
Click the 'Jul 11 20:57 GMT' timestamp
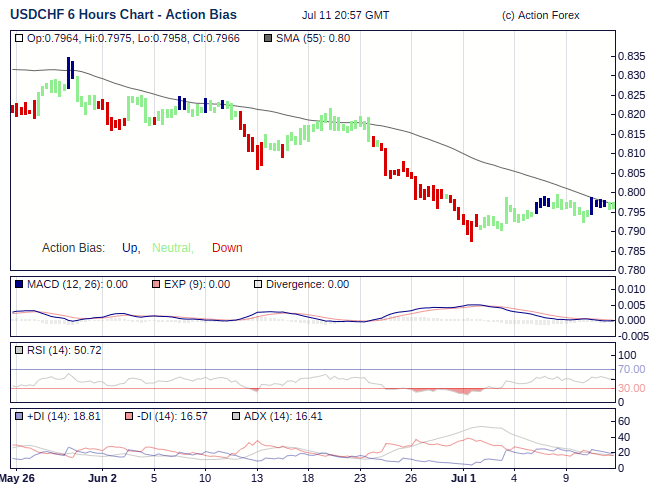pyautogui.click(x=345, y=16)
